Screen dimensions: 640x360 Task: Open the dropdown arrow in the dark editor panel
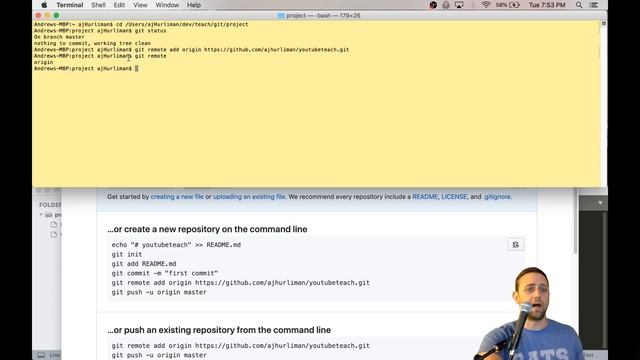click(600, 203)
